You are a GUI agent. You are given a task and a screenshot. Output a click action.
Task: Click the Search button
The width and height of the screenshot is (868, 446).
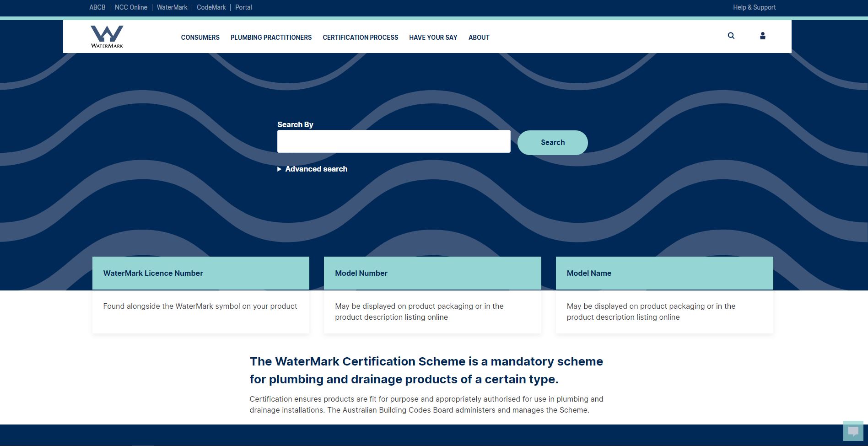(x=552, y=142)
